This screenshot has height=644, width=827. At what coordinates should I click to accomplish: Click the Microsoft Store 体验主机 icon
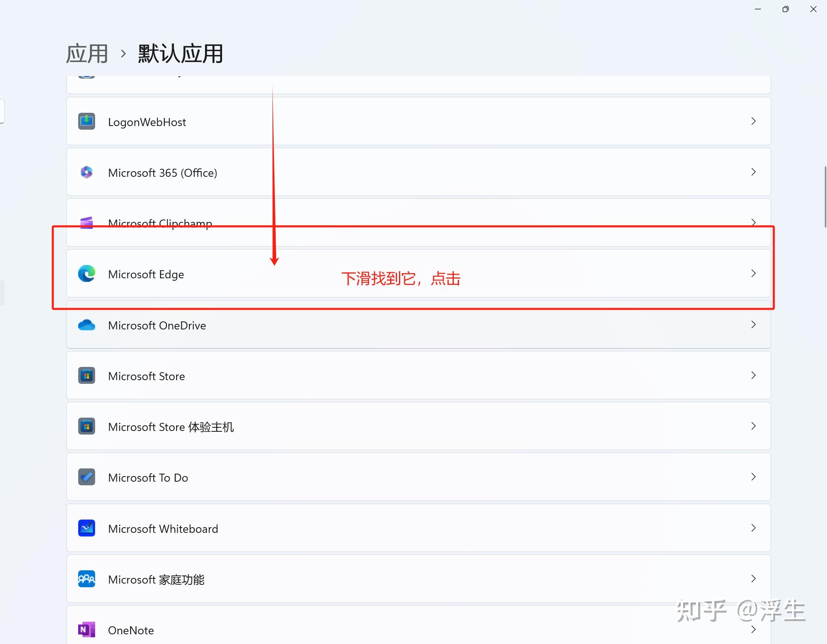point(87,426)
